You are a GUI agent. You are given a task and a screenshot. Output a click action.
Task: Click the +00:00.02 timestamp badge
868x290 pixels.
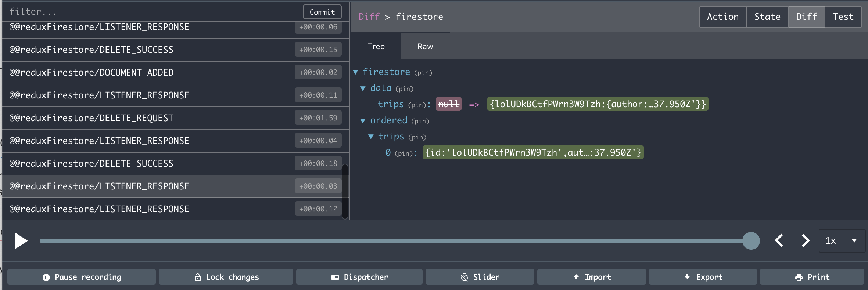(x=318, y=72)
